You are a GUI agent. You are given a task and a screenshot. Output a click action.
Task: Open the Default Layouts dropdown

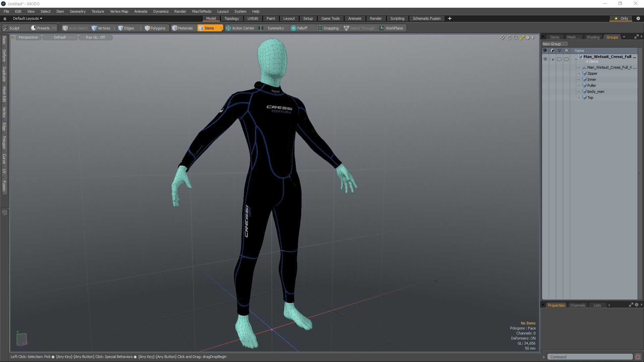[x=28, y=18]
